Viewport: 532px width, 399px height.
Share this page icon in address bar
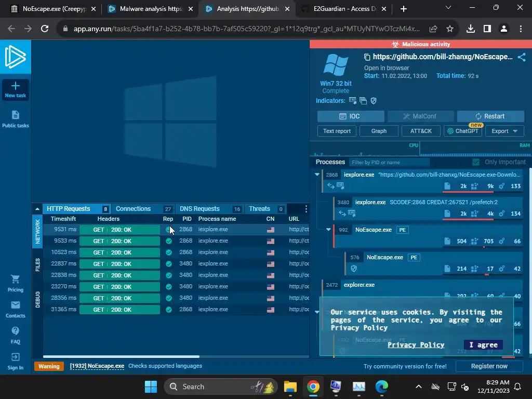[x=433, y=29]
